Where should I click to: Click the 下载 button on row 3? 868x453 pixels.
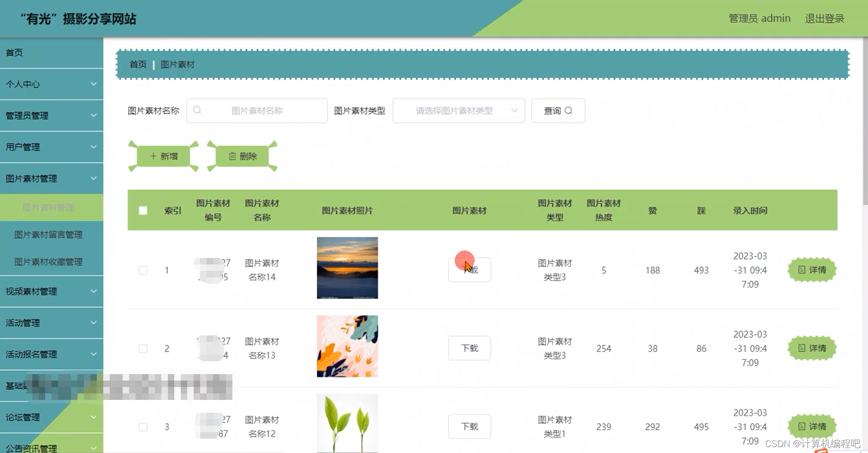[469, 426]
